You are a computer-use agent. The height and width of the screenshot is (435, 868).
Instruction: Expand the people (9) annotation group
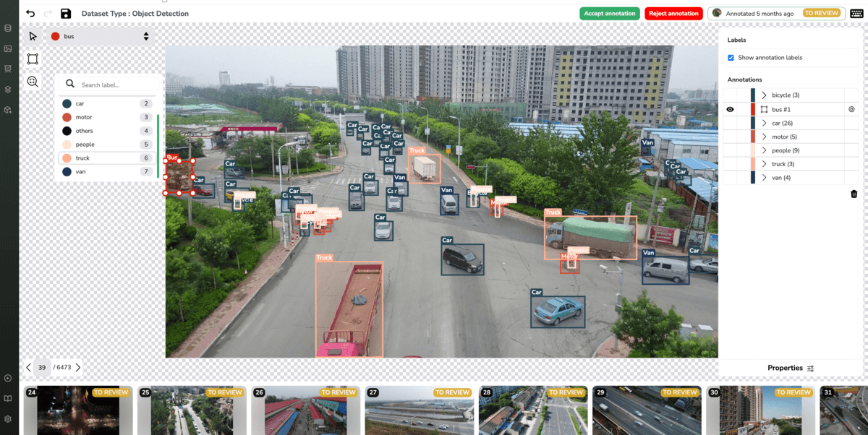pos(764,150)
